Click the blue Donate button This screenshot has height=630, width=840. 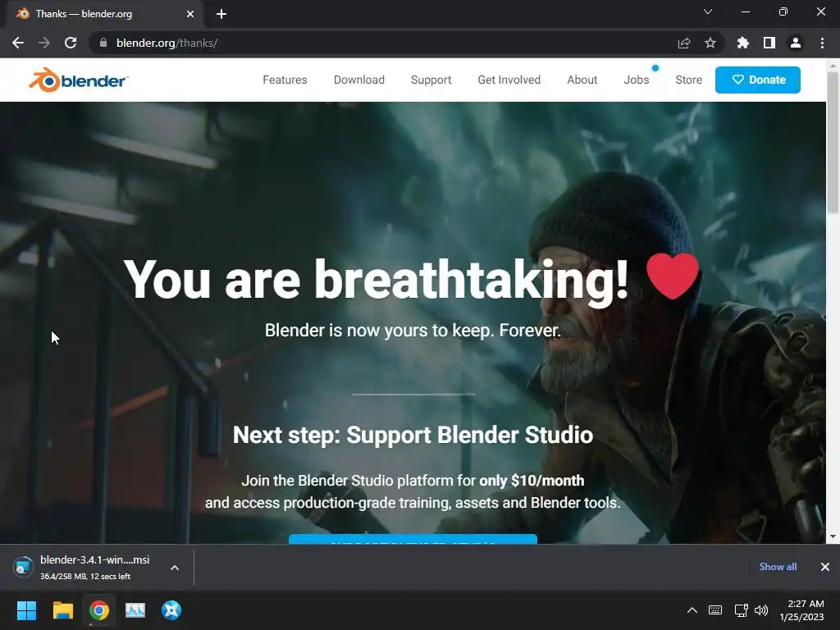757,80
